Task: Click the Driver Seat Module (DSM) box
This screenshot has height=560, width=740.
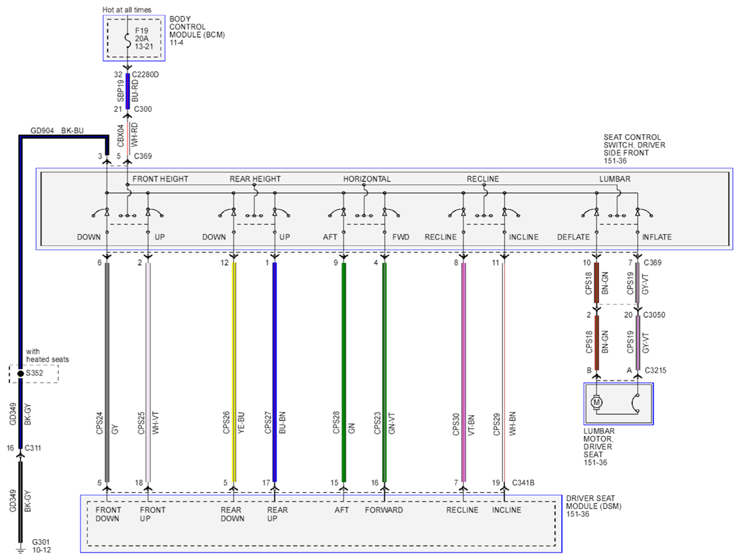Action: pos(321,524)
